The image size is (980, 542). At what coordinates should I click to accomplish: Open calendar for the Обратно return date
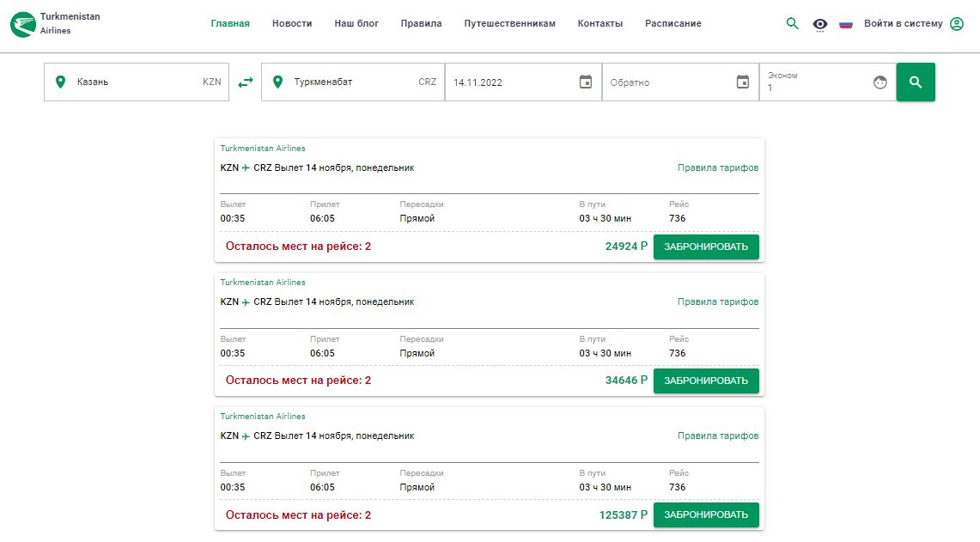pyautogui.click(x=743, y=82)
